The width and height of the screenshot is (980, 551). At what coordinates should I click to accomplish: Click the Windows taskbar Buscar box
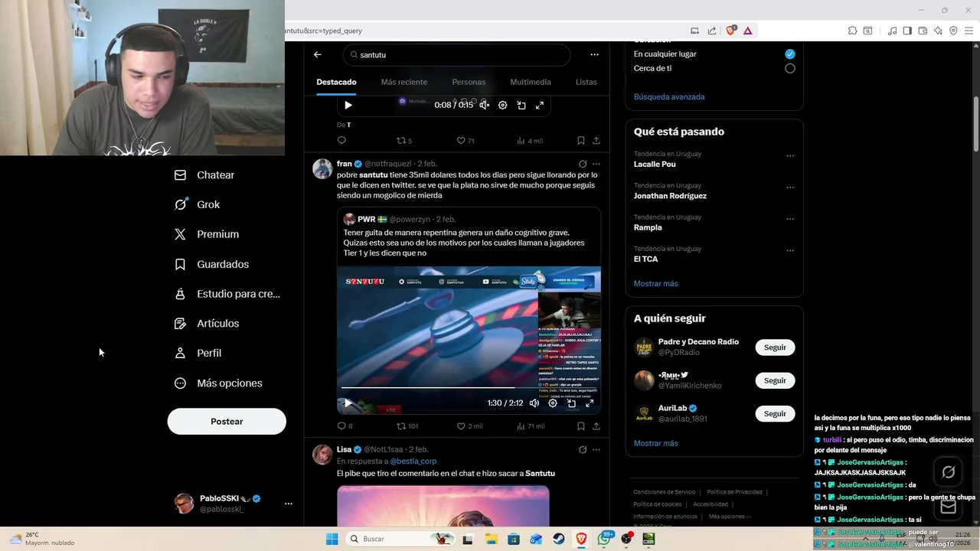point(400,539)
